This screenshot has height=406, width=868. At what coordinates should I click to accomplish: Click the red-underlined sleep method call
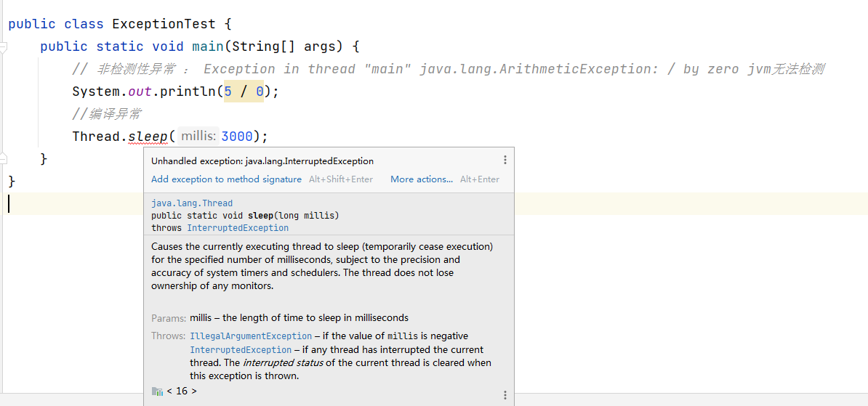[x=148, y=137]
